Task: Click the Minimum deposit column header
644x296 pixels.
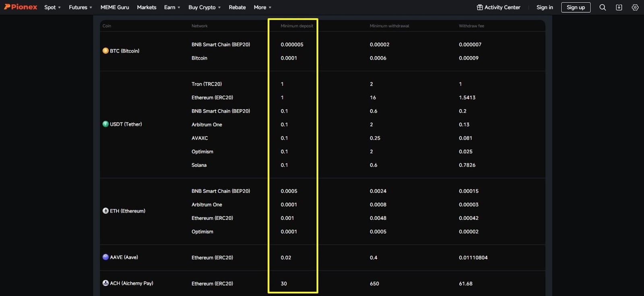Action: coord(297,26)
